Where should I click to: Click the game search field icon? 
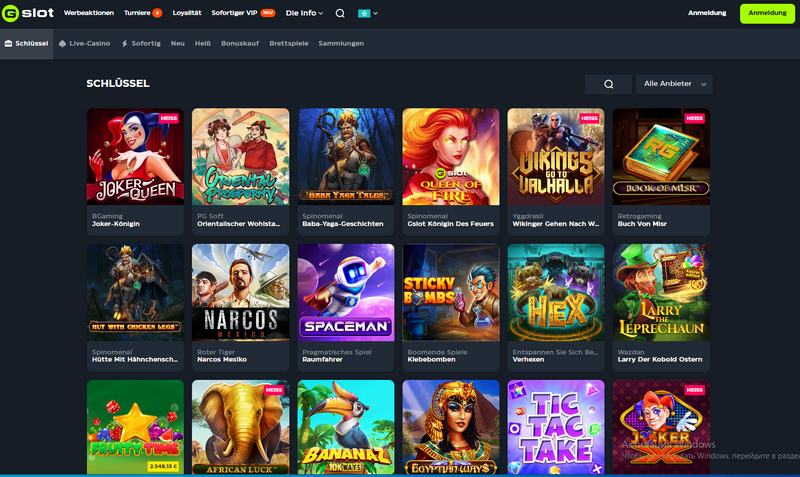tap(608, 84)
